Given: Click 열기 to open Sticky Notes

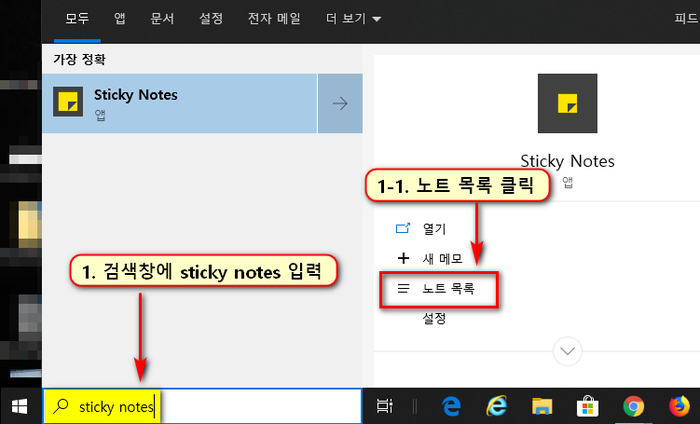Looking at the screenshot, I should pos(434,229).
